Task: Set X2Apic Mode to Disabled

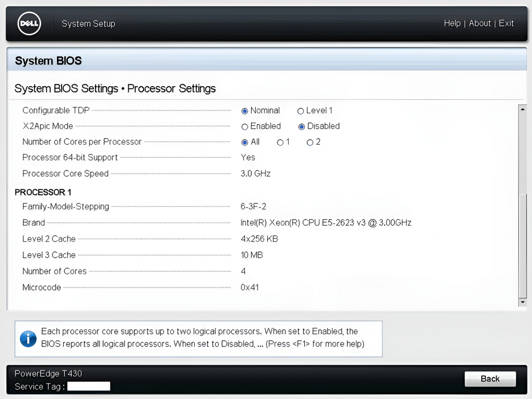Action: click(x=301, y=127)
